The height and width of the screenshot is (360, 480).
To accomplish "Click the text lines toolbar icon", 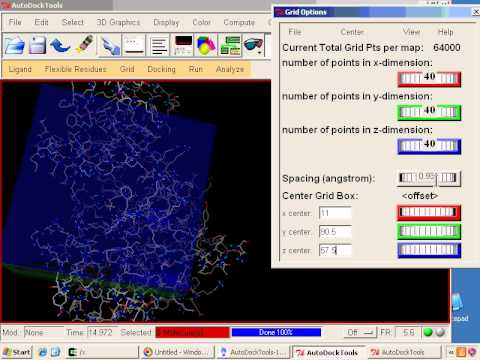I will pyautogui.click(x=159, y=45).
